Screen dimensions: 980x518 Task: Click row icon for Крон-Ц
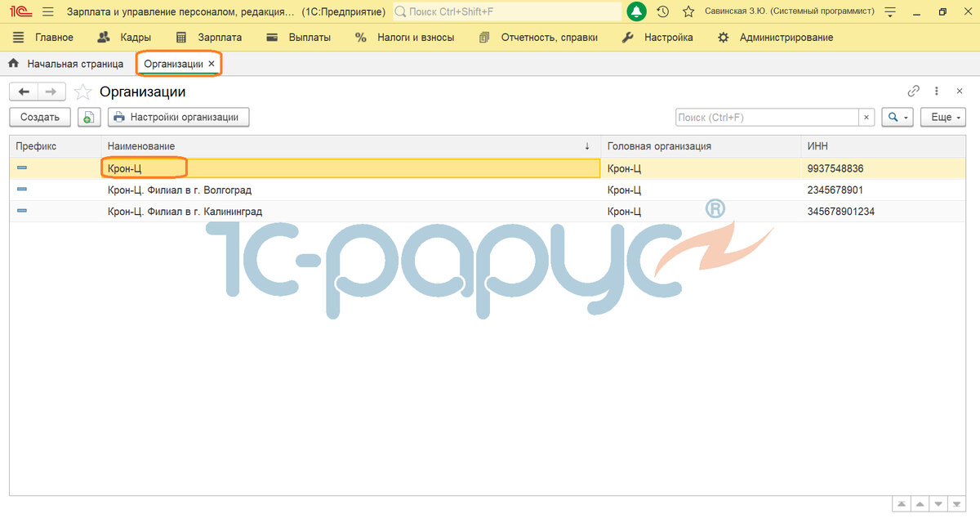[22, 168]
